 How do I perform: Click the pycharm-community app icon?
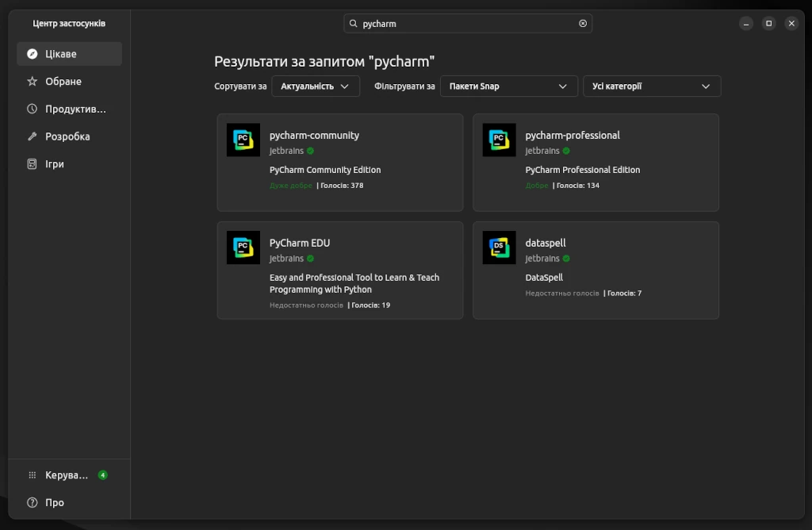click(243, 140)
